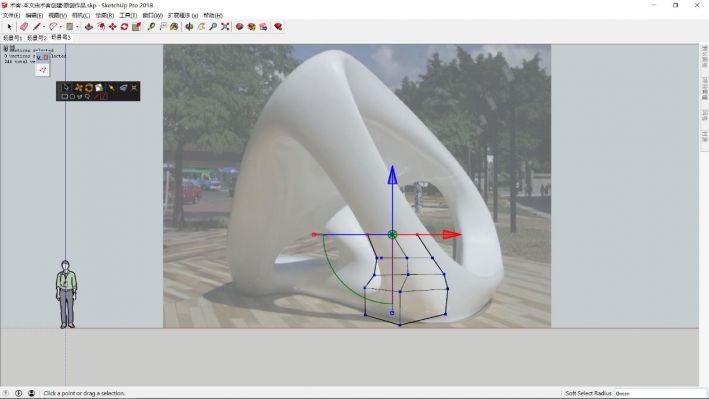The image size is (709, 399).
Task: Open the 扩展程序(x) menu
Action: click(x=183, y=15)
